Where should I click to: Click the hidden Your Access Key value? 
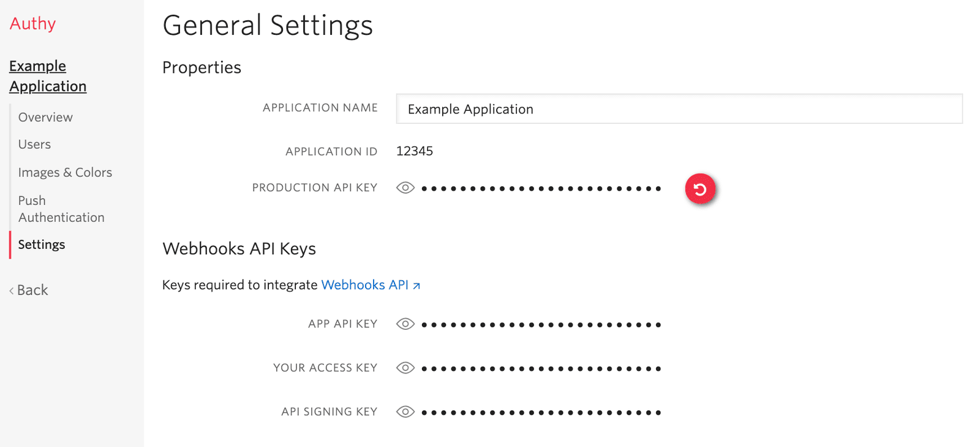point(541,369)
